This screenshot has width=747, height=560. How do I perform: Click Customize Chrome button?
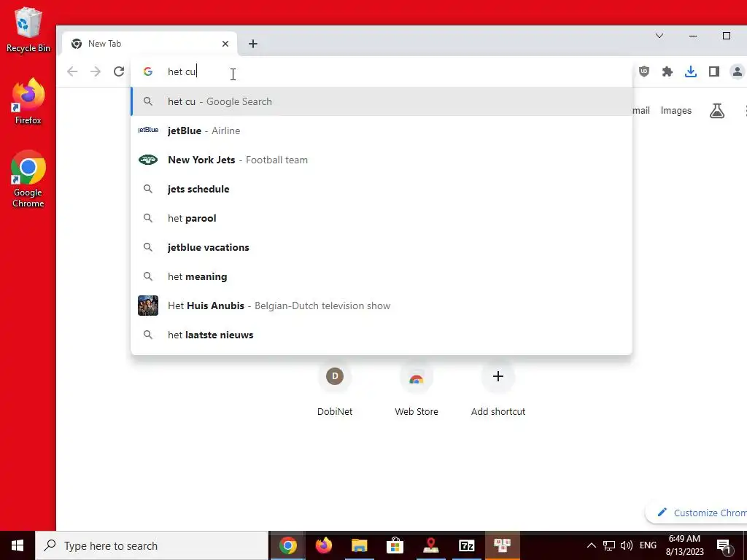(x=697, y=513)
